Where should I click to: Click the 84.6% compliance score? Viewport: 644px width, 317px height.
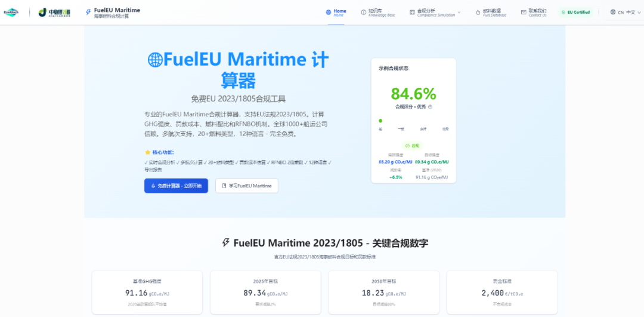coord(413,94)
